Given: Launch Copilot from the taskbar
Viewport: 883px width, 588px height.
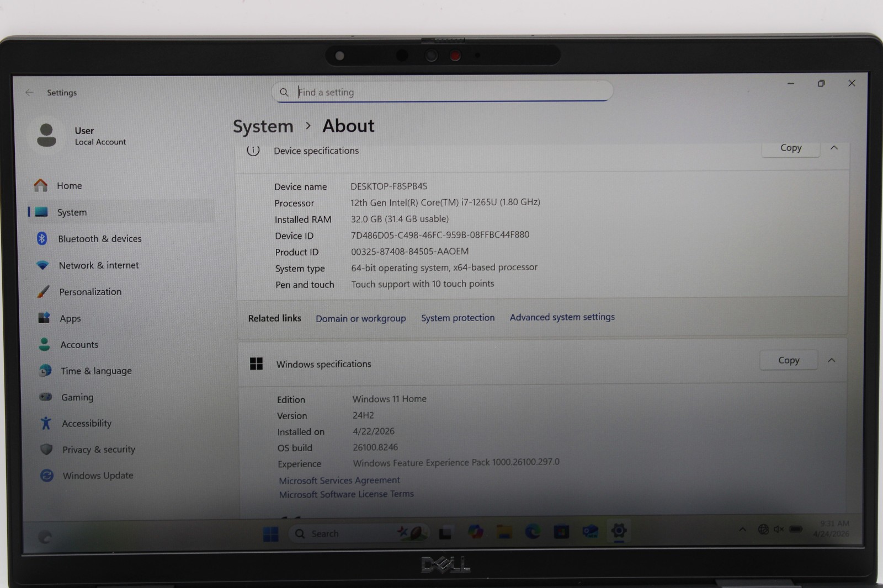Looking at the screenshot, I should click(476, 532).
